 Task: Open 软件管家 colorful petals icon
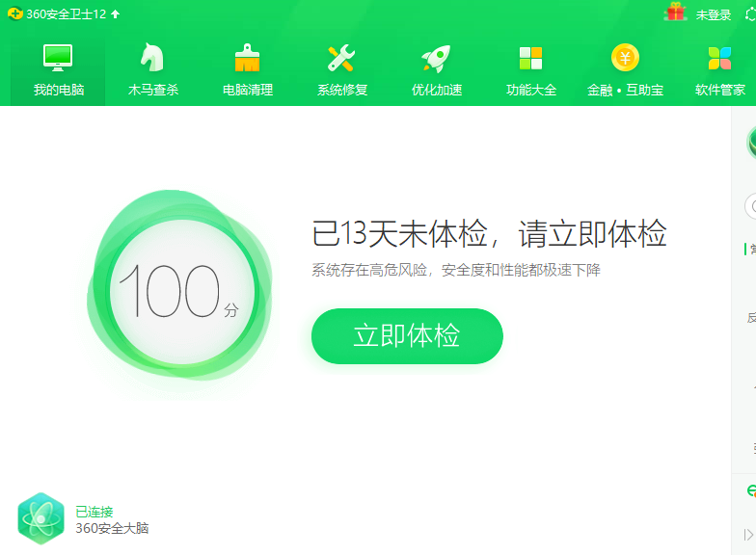pyautogui.click(x=719, y=58)
